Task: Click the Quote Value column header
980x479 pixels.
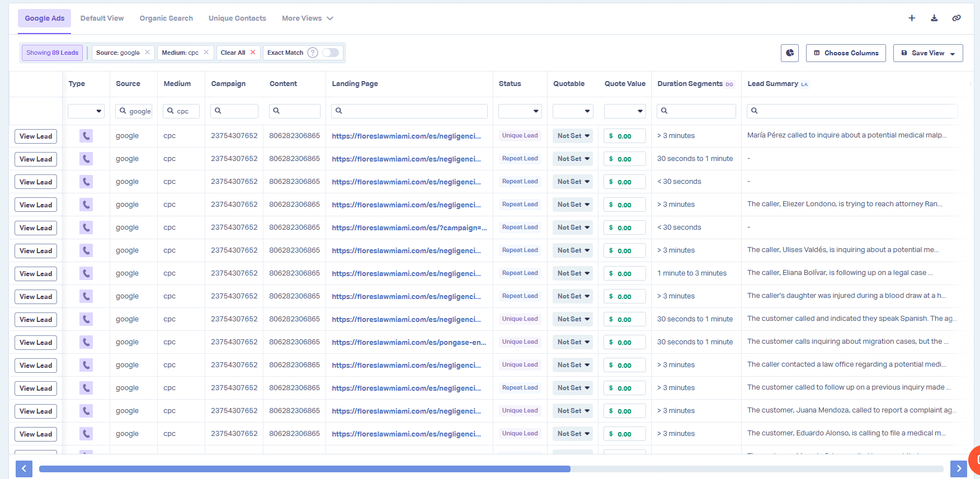Action: [x=625, y=84]
